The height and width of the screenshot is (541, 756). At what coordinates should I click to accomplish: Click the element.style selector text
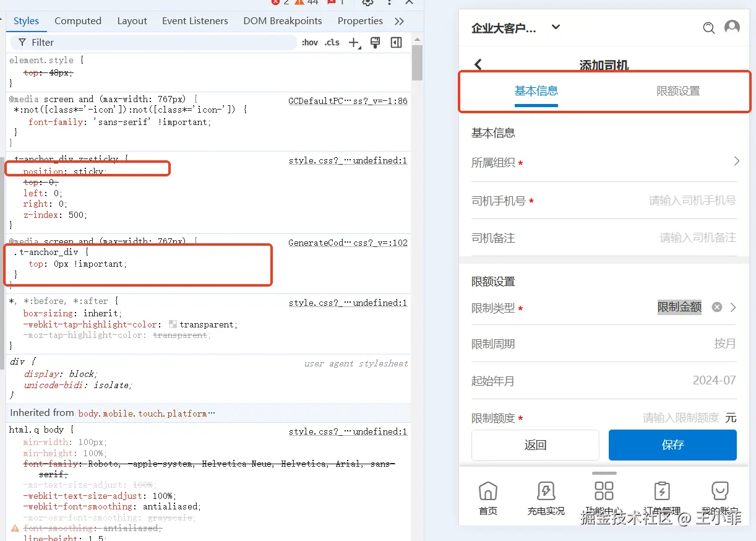coord(41,60)
